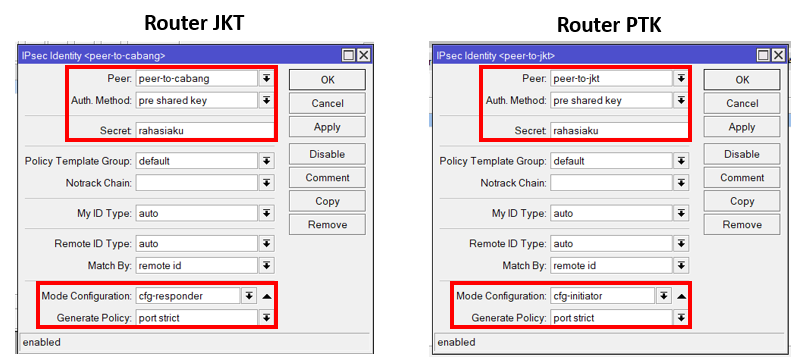Click Disable in Router PTK dialog

click(x=742, y=154)
